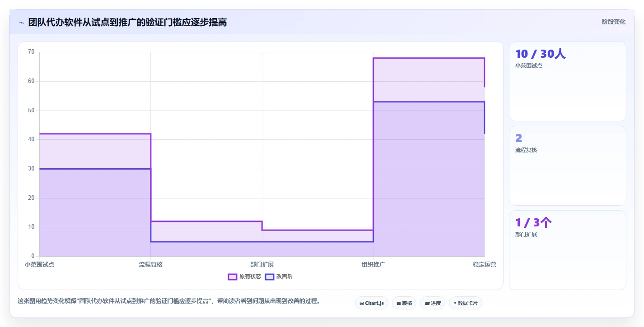
Task: Click the 原有状态 legend label
Action: click(250, 276)
